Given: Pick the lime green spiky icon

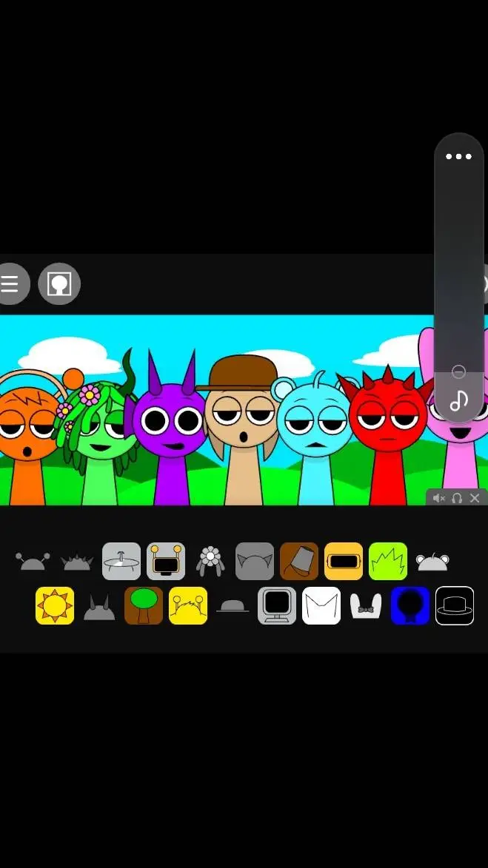Looking at the screenshot, I should click(x=388, y=561).
